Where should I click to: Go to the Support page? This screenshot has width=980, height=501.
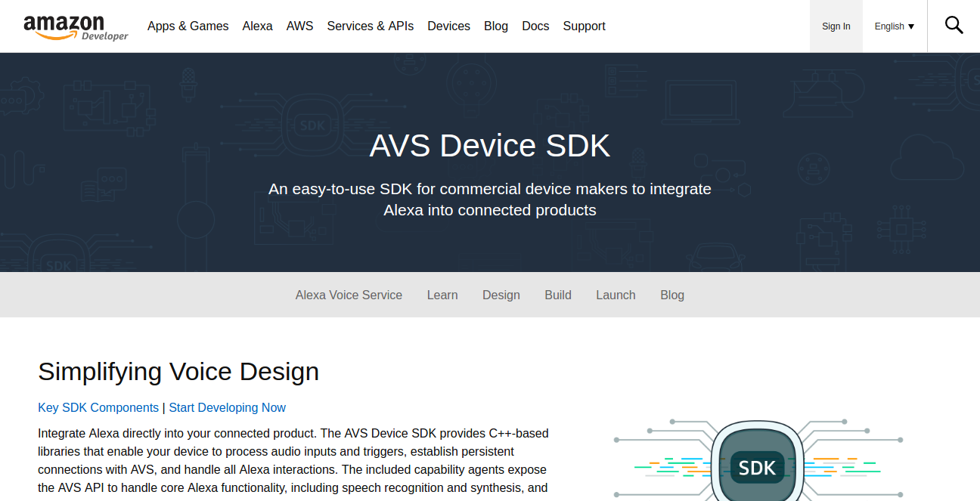coord(584,26)
